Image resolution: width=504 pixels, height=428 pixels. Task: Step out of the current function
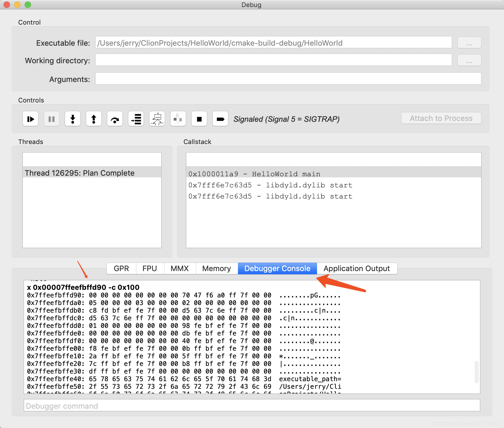coord(94,119)
